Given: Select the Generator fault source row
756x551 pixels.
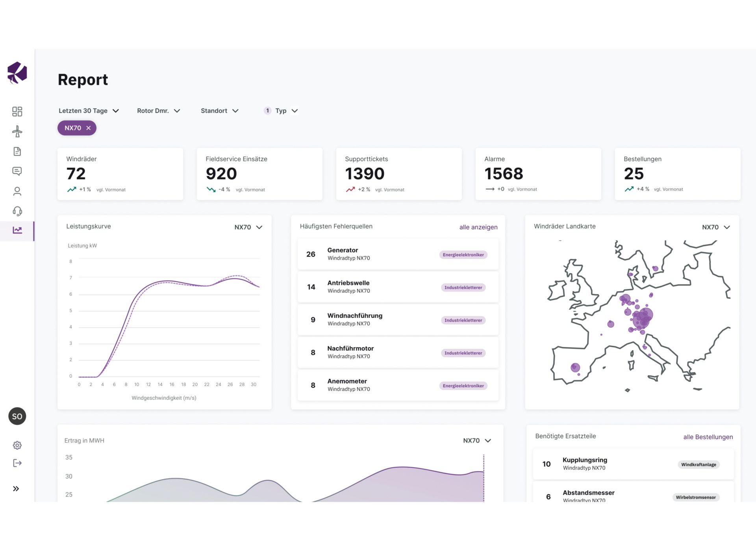Looking at the screenshot, I should (398, 254).
